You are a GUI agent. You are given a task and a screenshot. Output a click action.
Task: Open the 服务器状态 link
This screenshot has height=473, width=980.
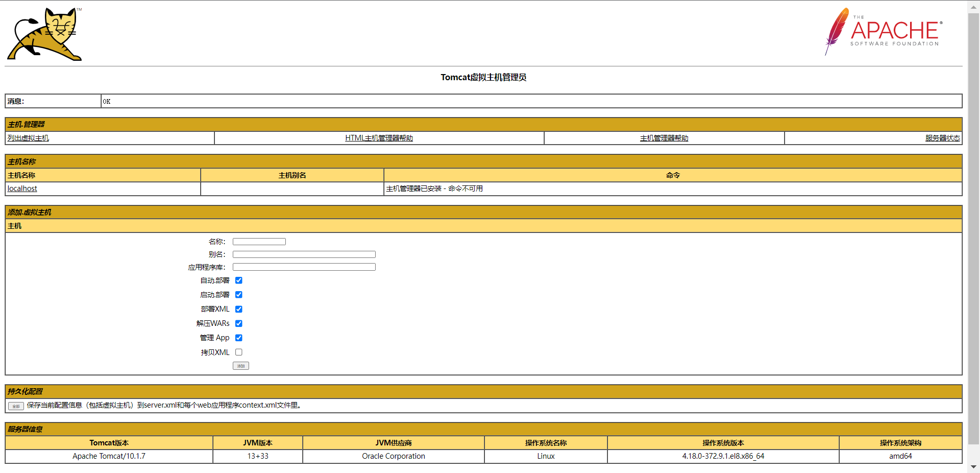(942, 138)
